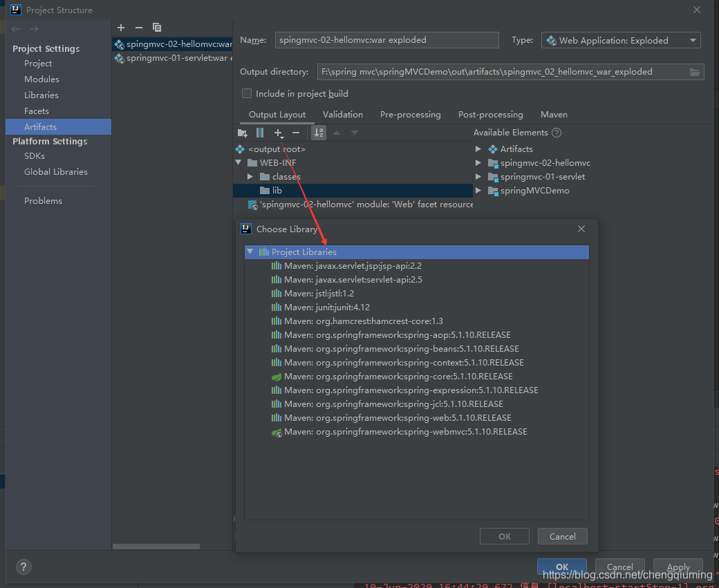Screen dimensions: 719x588
Task: Expand springmvc-01-servlet available element
Action: click(x=478, y=176)
